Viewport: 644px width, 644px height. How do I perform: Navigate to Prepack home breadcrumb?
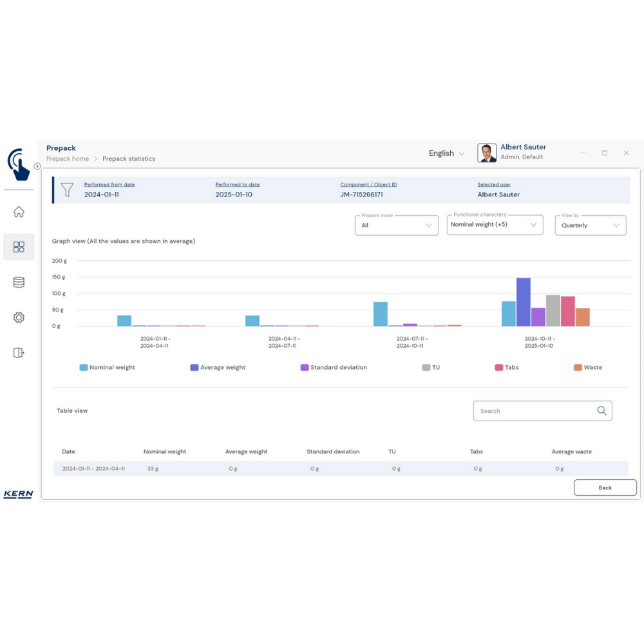tap(68, 158)
